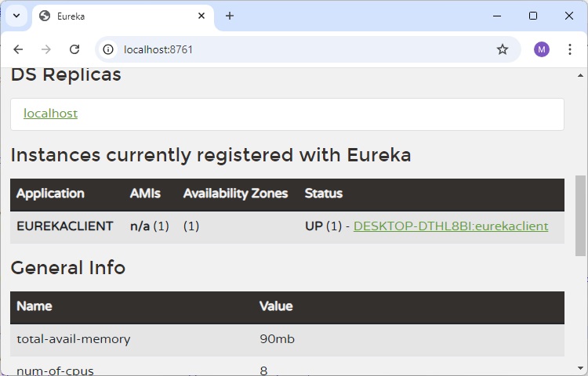The image size is (588, 376).
Task: Open a new tab with plus button
Action: (230, 16)
